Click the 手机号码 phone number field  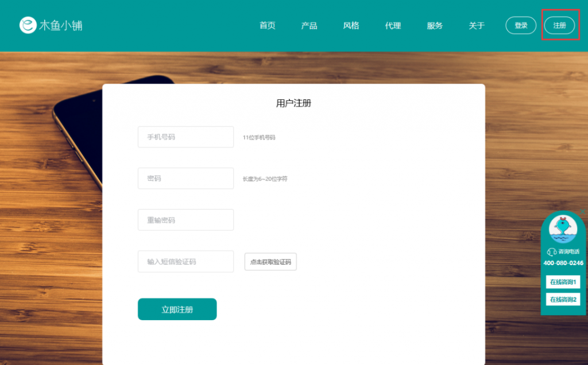[x=185, y=137]
